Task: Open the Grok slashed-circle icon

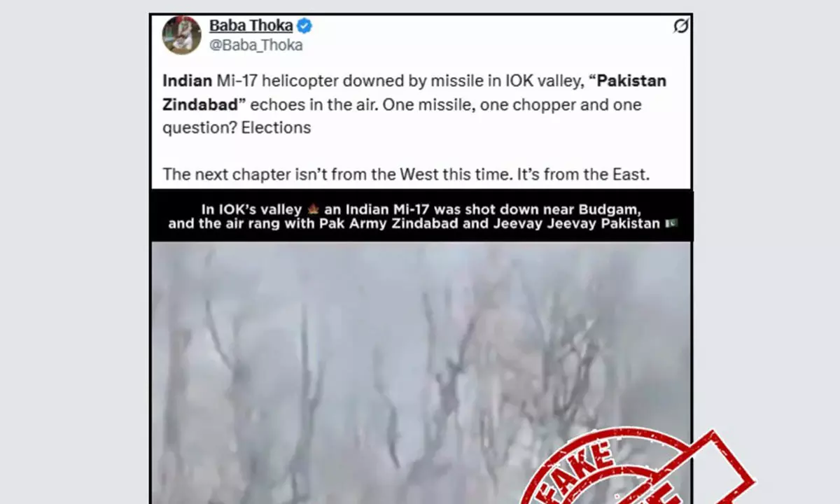Action: [x=680, y=27]
